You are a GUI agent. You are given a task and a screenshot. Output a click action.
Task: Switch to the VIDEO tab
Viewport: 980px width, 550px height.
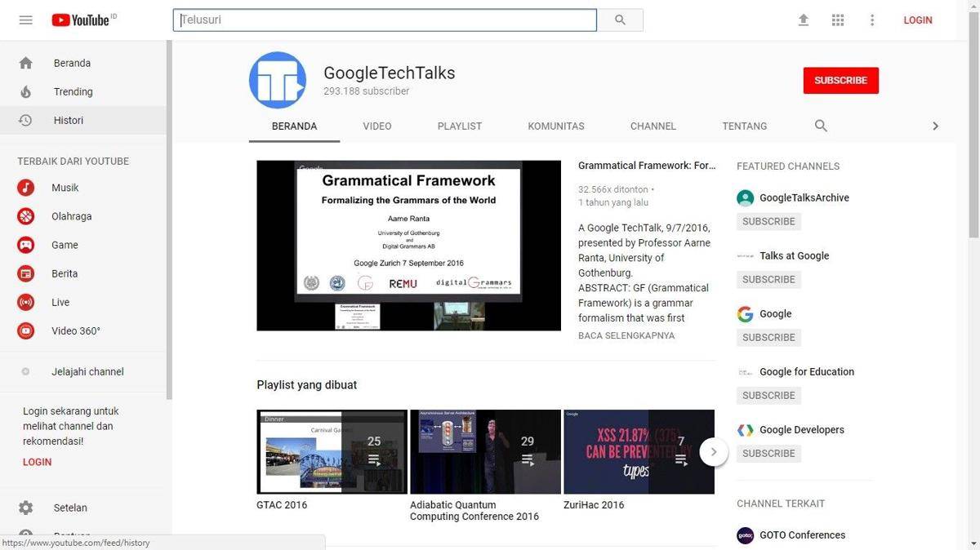(x=377, y=126)
